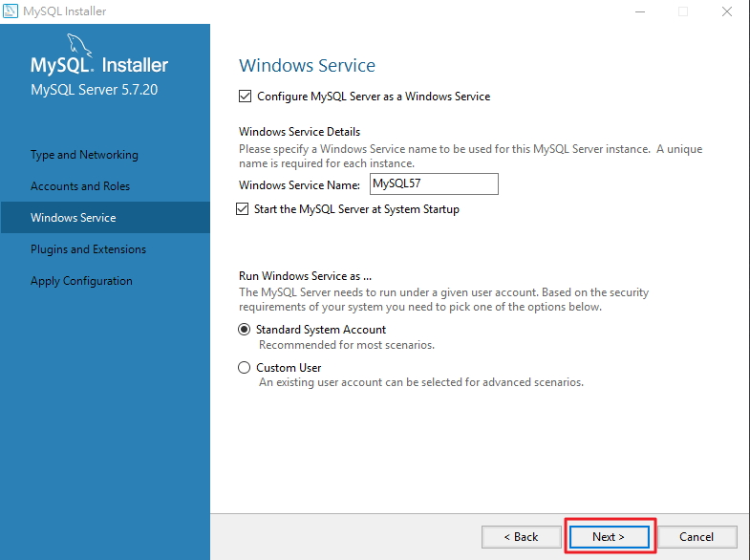Click the Windows Service Name: label
This screenshot has height=560, width=750.
299,185
